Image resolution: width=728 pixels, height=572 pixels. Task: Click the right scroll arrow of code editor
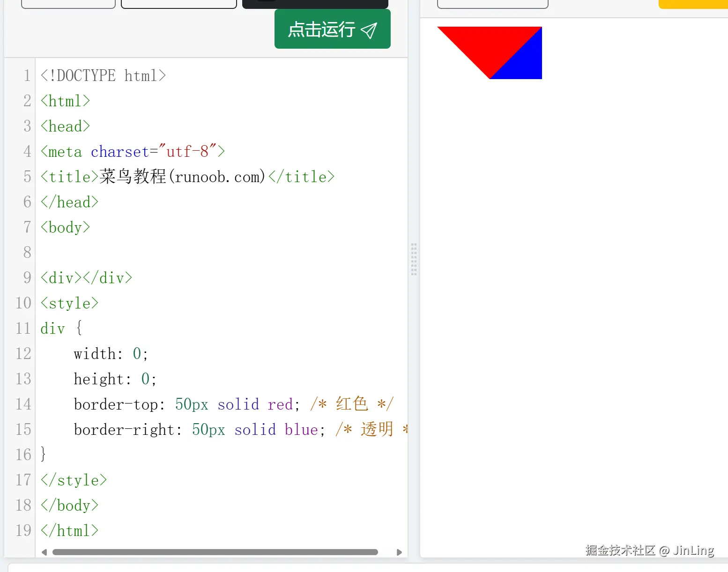(x=399, y=552)
